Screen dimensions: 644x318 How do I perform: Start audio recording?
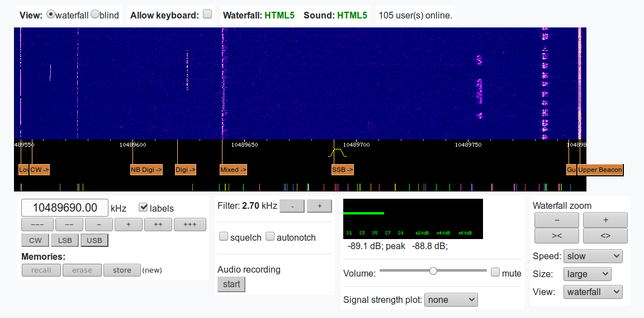(231, 284)
